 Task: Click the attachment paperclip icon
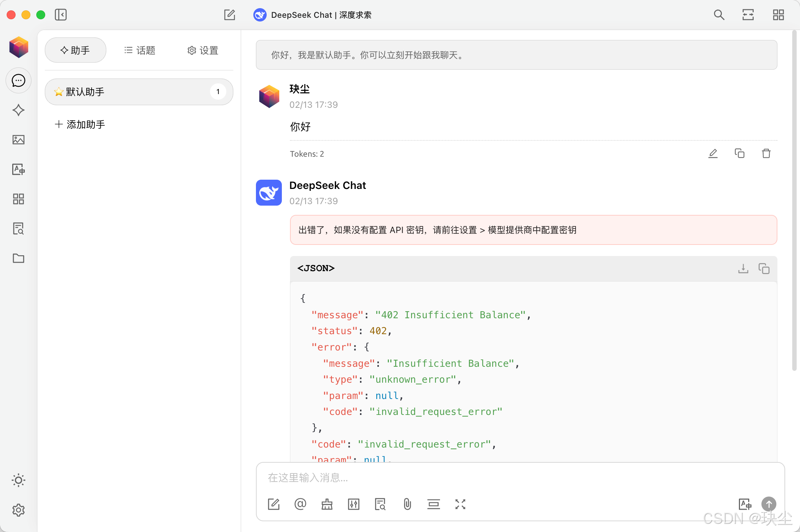pyautogui.click(x=407, y=504)
